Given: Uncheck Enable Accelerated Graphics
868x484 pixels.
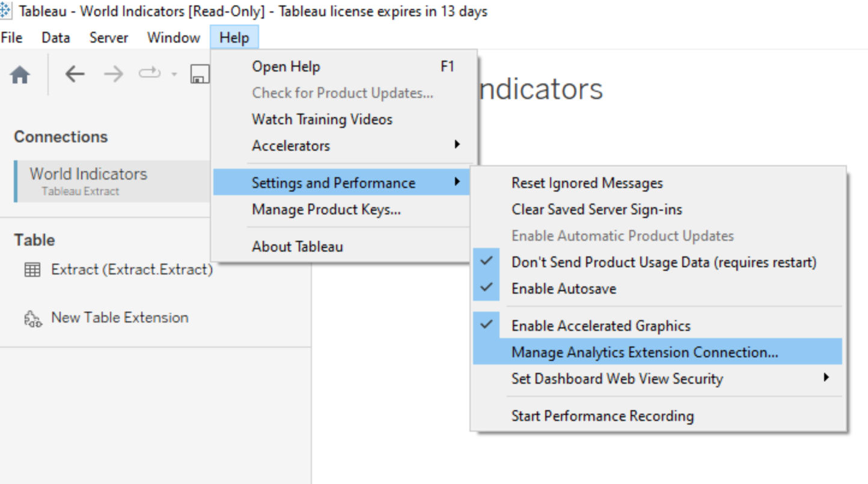Looking at the screenshot, I should 601,326.
